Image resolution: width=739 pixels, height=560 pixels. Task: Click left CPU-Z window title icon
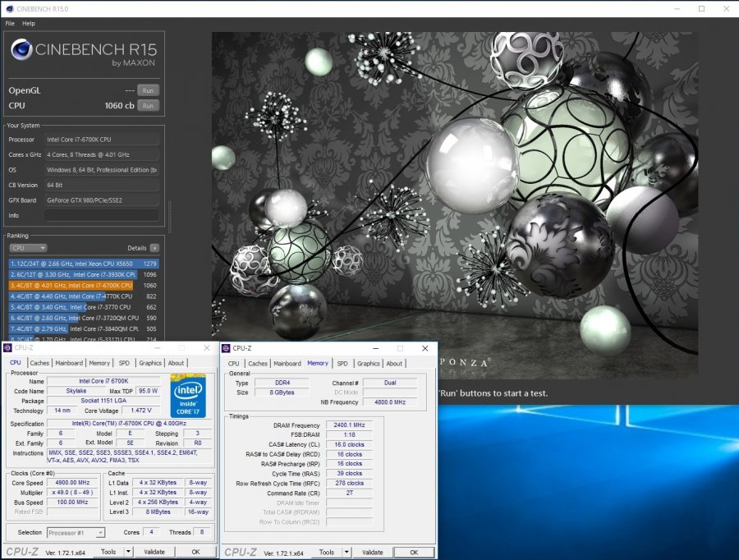point(7,348)
